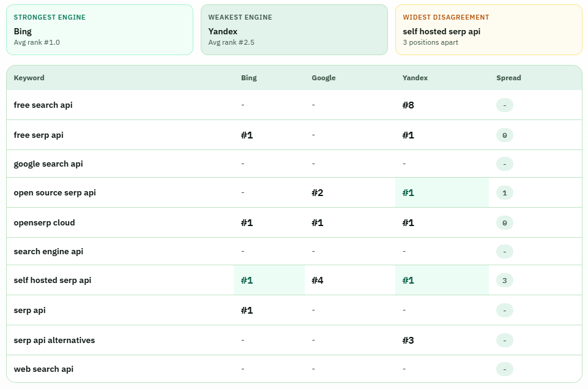The height and width of the screenshot is (389, 588).
Task: Click spread badge 3 for self hosted serp api
Action: [x=504, y=280]
